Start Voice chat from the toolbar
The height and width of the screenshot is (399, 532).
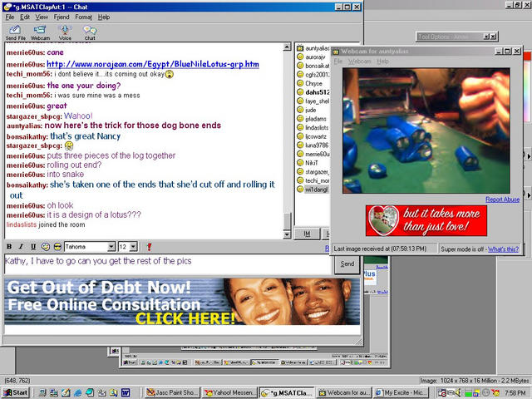click(65, 32)
